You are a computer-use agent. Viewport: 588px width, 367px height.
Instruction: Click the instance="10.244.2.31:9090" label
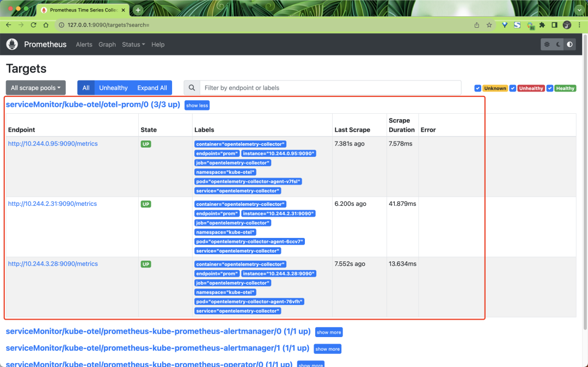pos(279,213)
